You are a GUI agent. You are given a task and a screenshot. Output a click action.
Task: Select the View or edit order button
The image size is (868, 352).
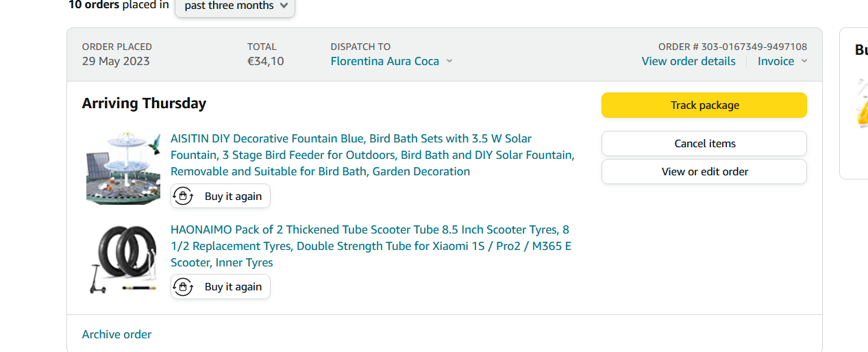(x=704, y=172)
